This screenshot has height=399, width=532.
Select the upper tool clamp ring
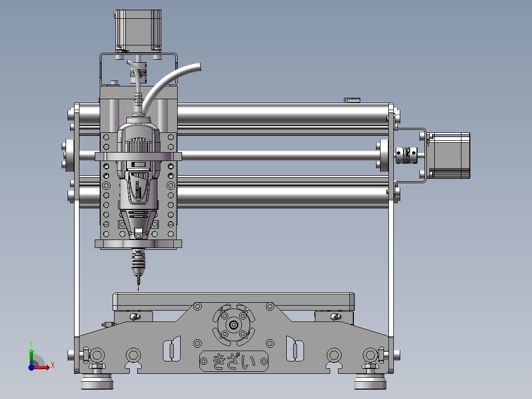(138, 157)
